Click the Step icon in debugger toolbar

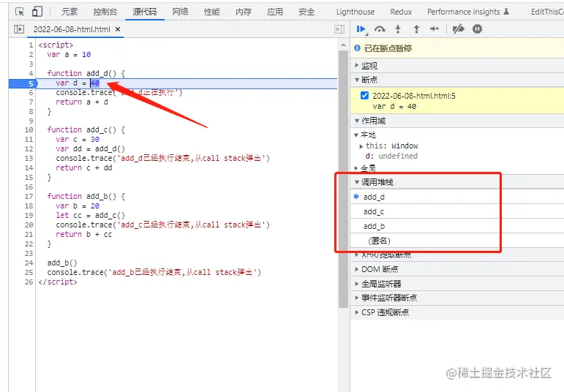coord(435,29)
